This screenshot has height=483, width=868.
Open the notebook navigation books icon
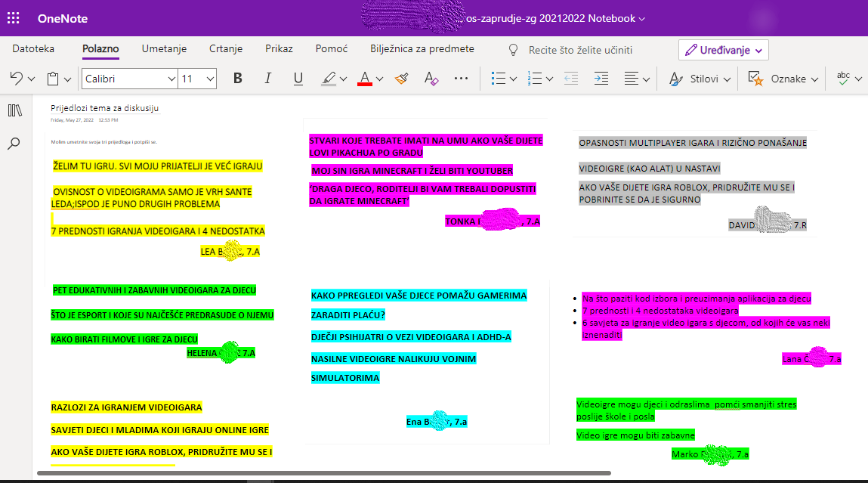click(x=15, y=110)
